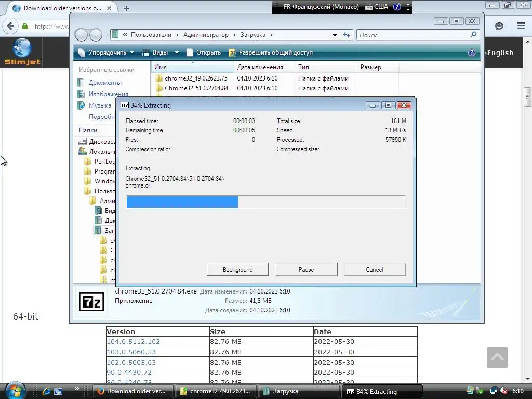Open the Упорядочить menu in Explorer
This screenshot has height=399, width=532.
click(x=106, y=52)
